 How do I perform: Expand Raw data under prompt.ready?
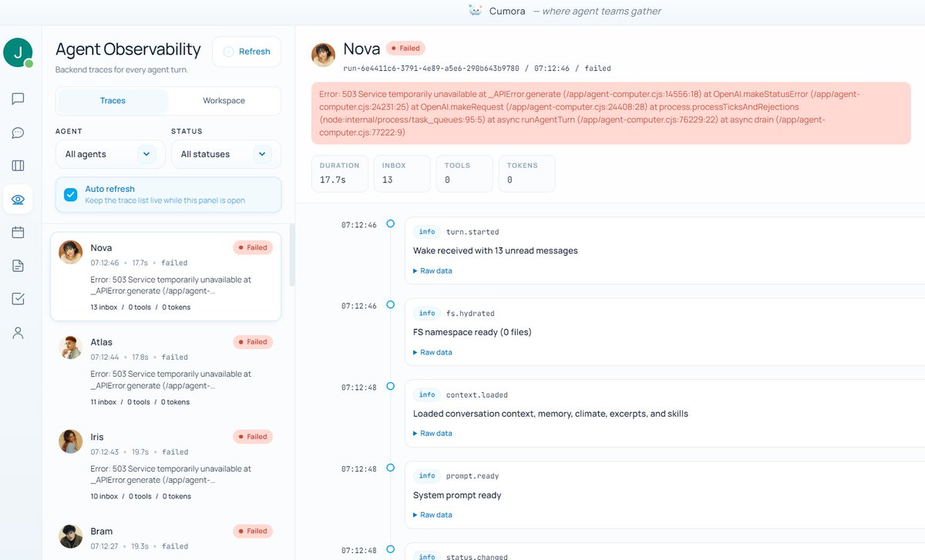point(432,515)
